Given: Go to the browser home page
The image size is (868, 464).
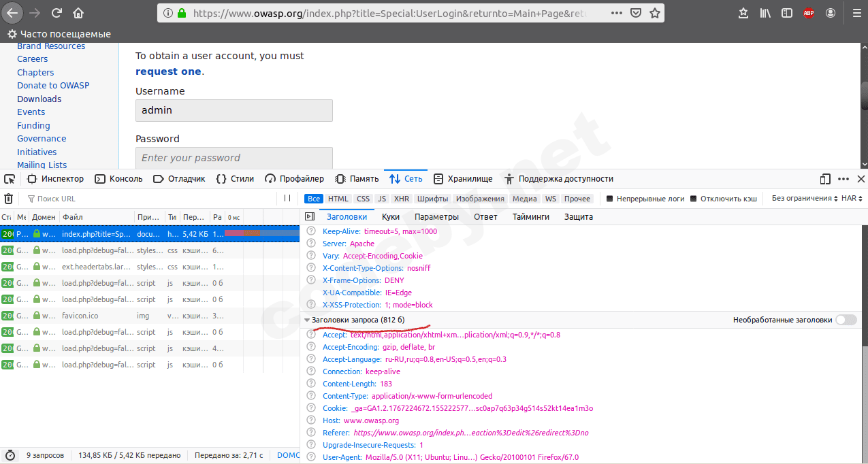Looking at the screenshot, I should point(78,13).
